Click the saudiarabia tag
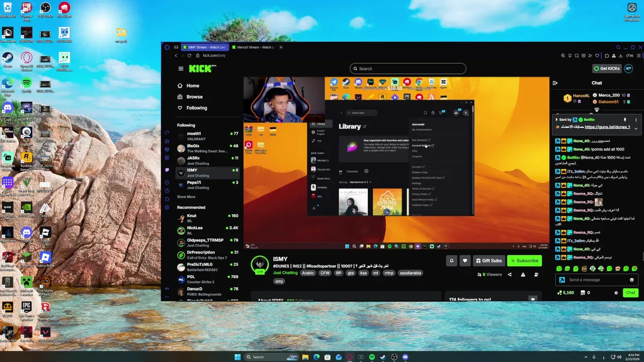This screenshot has height=362, width=644. (x=411, y=273)
